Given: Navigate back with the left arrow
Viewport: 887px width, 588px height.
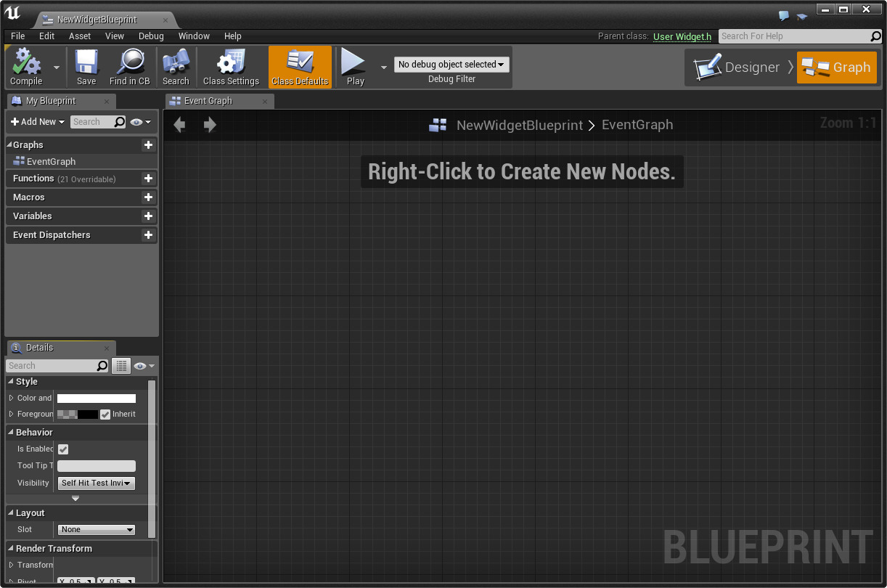Looking at the screenshot, I should tap(179, 125).
